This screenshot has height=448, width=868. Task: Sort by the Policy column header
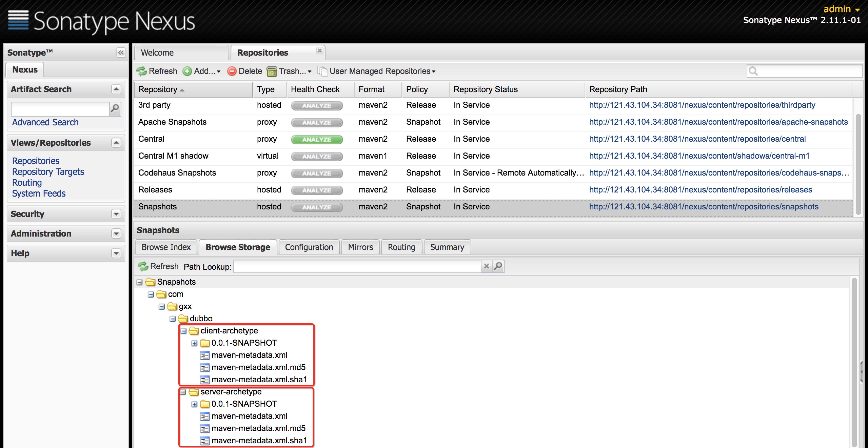425,89
